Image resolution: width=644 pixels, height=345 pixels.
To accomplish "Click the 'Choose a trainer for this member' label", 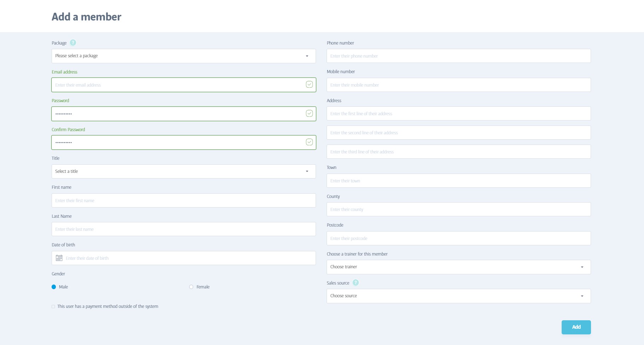I will tap(357, 254).
